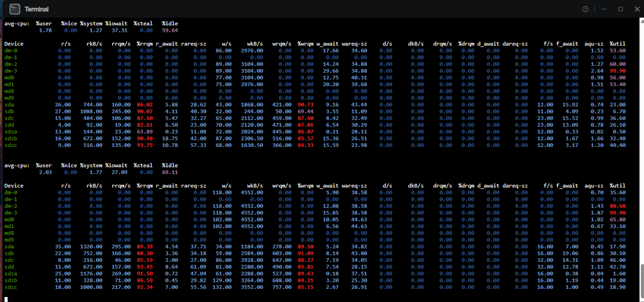
Task: Select the wkB/s value 3264.00
Action: click(252, 280)
